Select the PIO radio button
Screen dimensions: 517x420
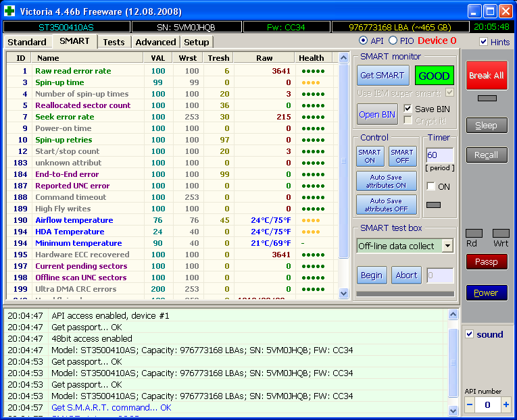tap(393, 41)
